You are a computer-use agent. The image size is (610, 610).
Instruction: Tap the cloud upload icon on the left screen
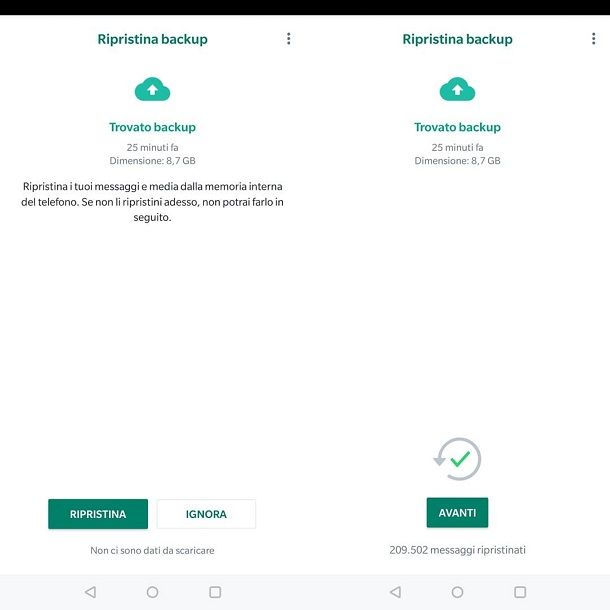[x=152, y=89]
